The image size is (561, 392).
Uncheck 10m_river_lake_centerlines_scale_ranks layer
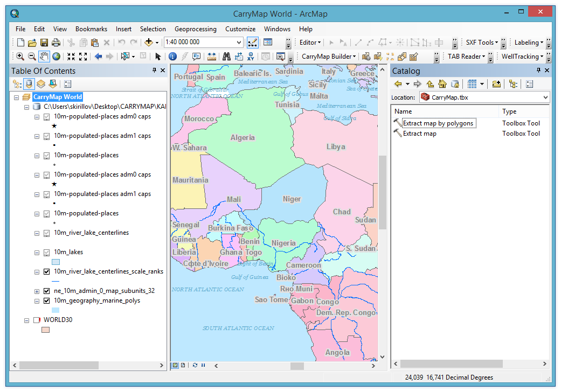(x=46, y=272)
